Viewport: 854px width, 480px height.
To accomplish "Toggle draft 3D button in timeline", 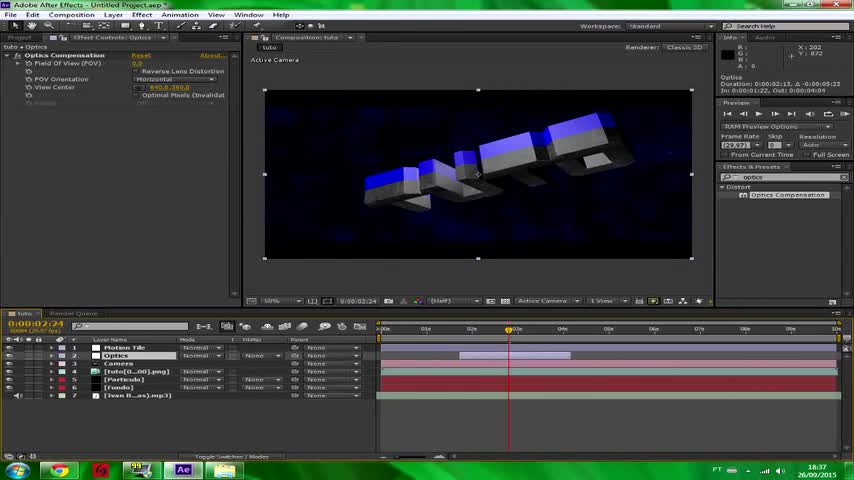I will tap(245, 326).
